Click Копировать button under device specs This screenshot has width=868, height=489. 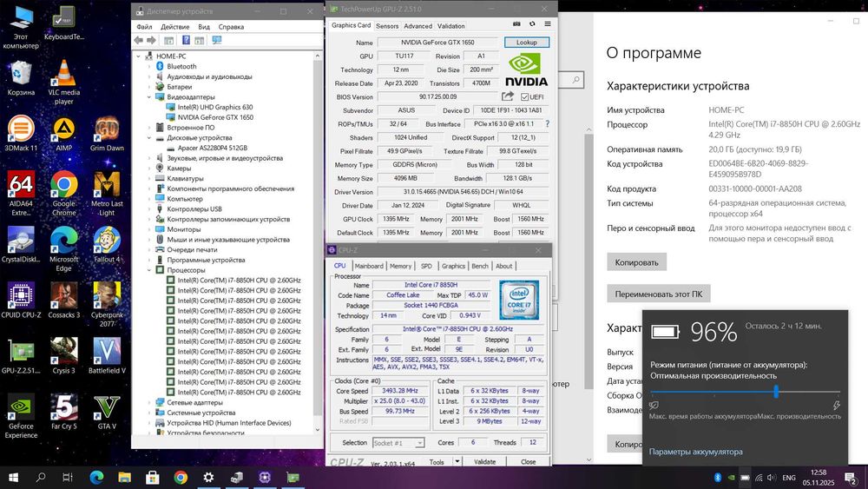tap(636, 262)
